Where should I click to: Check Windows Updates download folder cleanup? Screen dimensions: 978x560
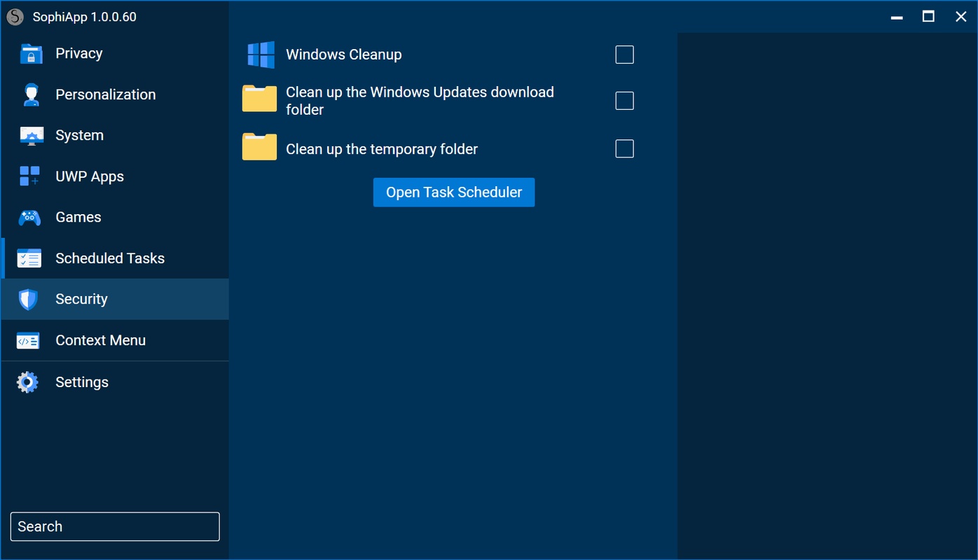point(624,101)
